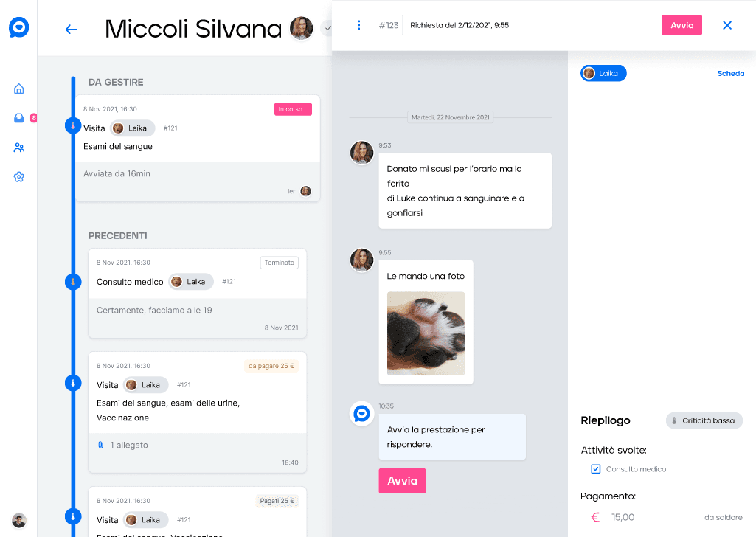Open the dog paw photo thumbnail

point(426,333)
